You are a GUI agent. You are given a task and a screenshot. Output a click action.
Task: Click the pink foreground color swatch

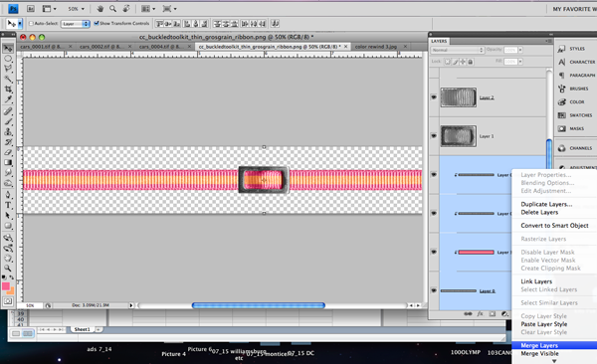(x=6, y=286)
